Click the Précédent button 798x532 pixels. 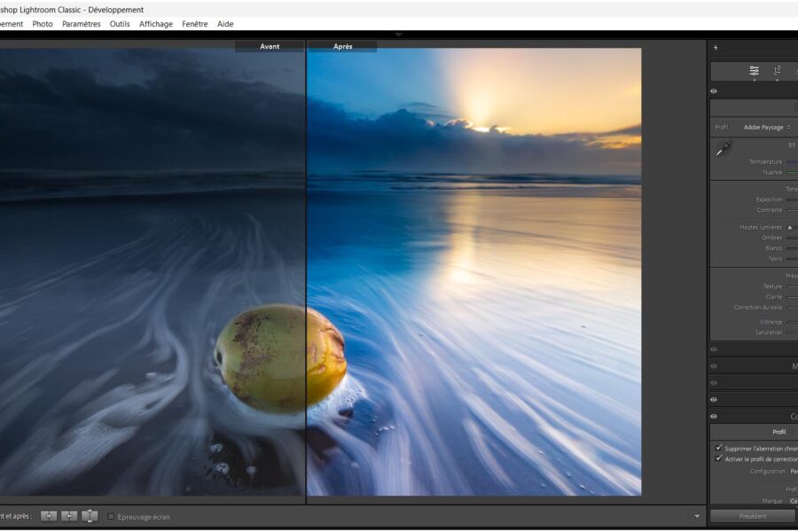(x=754, y=516)
